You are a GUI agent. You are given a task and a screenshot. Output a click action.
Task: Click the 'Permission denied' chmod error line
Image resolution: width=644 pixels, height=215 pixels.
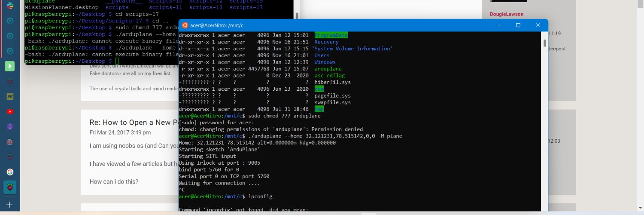[x=271, y=129]
